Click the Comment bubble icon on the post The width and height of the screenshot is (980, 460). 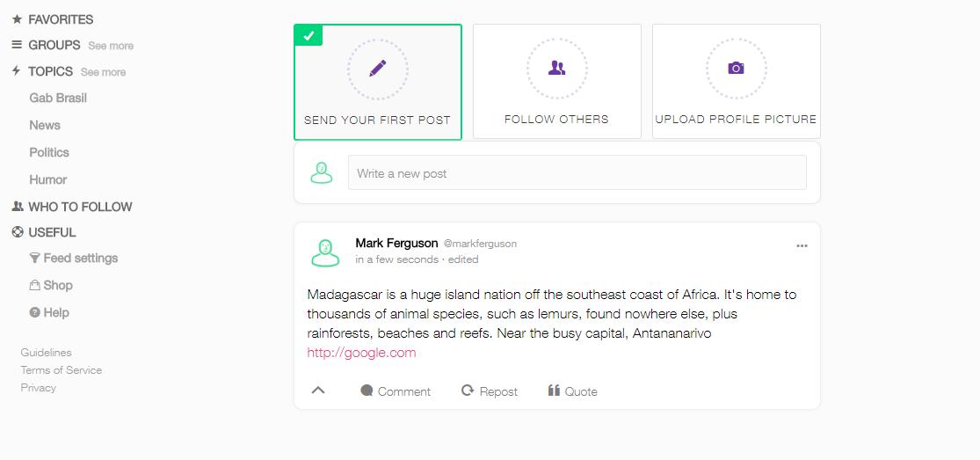(367, 391)
